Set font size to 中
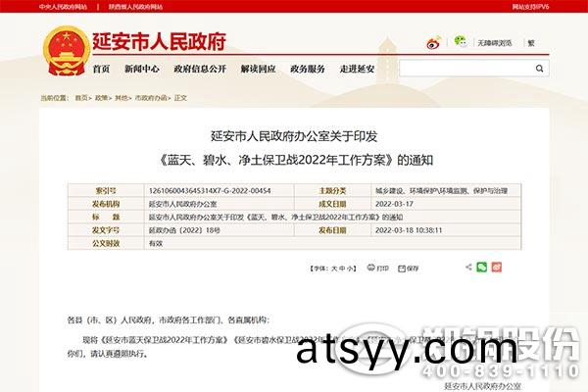Screen dimensions: 588x392 pos(342,269)
